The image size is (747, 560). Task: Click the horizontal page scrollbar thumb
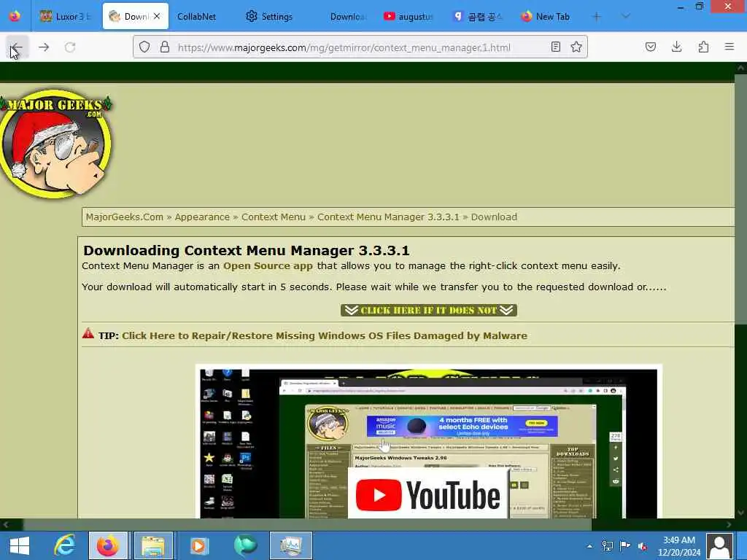tap(307, 525)
